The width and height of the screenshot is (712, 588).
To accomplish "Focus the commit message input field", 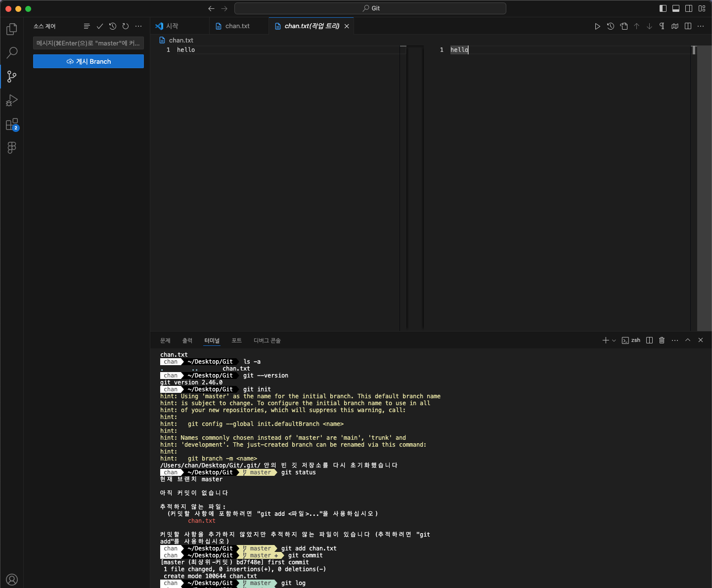I will pyautogui.click(x=89, y=43).
